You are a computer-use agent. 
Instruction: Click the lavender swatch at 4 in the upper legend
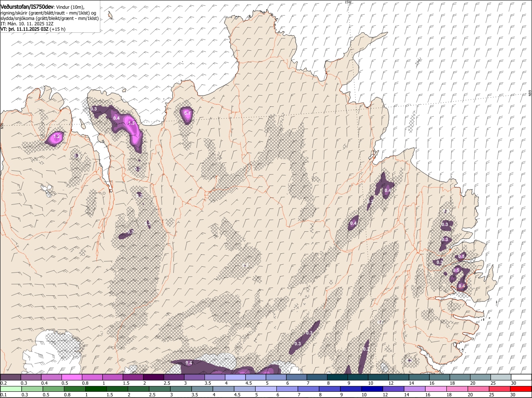point(235,377)
